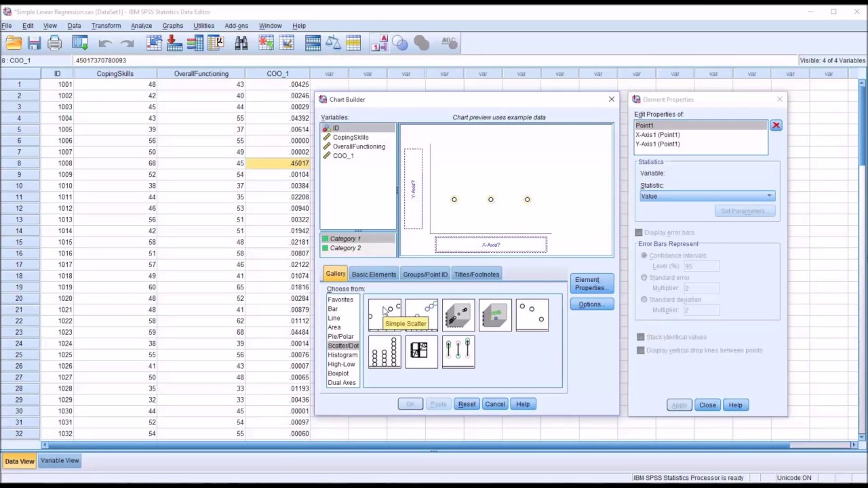Click the Select cases toolbar icon
This screenshot has width=868, height=488.
click(353, 43)
